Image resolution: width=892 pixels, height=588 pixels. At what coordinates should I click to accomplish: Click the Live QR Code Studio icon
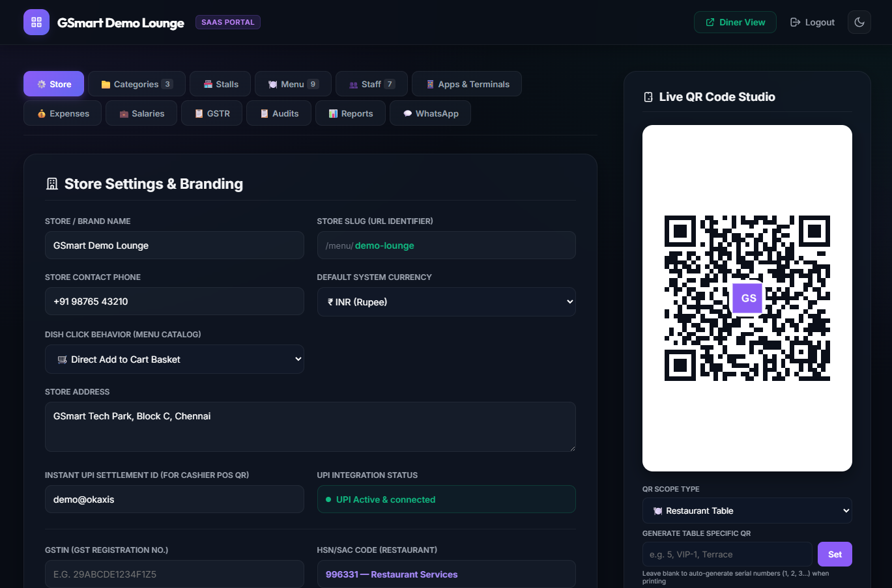point(648,97)
